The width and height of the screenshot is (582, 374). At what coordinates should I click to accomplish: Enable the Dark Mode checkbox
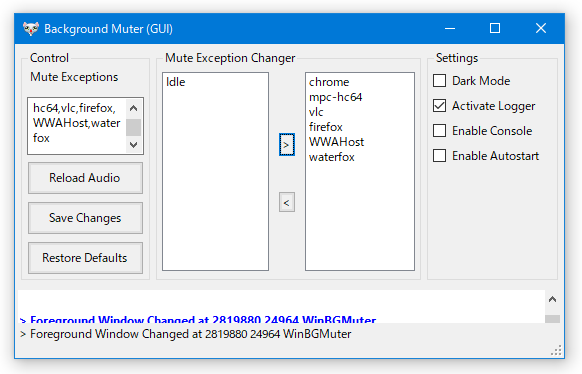pos(439,81)
